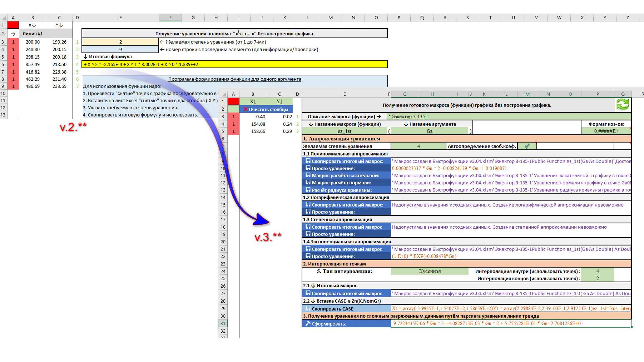
Task: Select the argument name cell 'Gв'
Action: pos(430,131)
